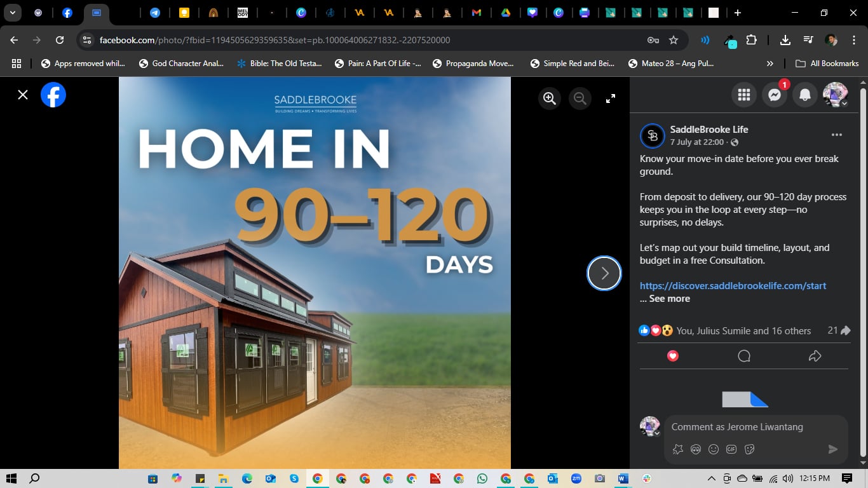Reload the Facebook page

pyautogui.click(x=60, y=40)
